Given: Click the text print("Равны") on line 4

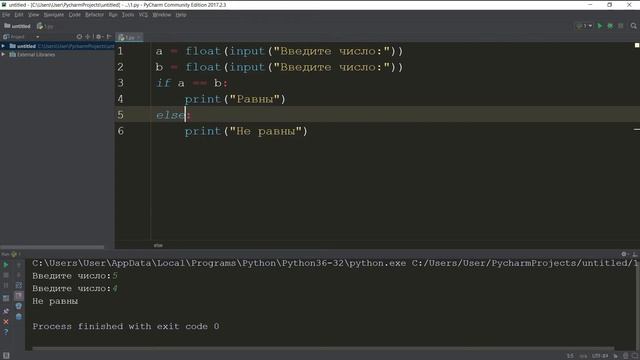Looking at the screenshot, I should click(235, 99).
